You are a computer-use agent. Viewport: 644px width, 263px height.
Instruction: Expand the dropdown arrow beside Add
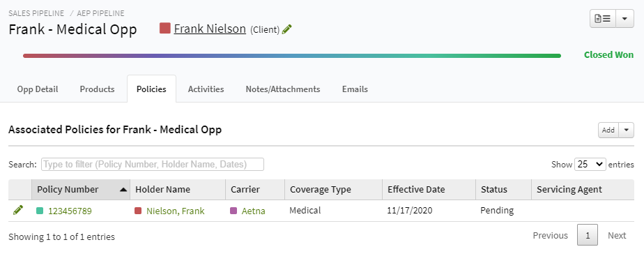coord(627,130)
